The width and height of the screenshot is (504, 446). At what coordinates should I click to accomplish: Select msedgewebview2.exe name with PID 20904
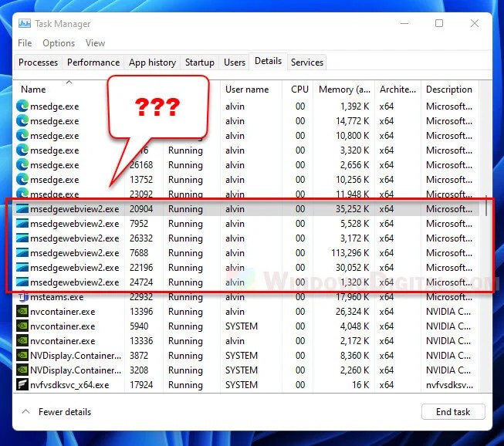point(75,209)
